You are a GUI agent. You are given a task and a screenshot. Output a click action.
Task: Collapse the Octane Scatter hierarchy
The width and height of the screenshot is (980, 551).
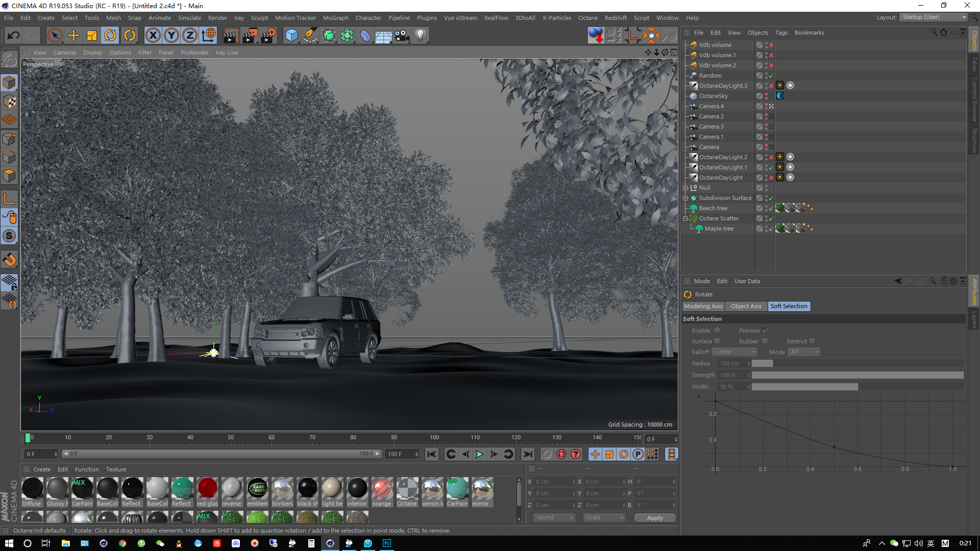pyautogui.click(x=686, y=218)
